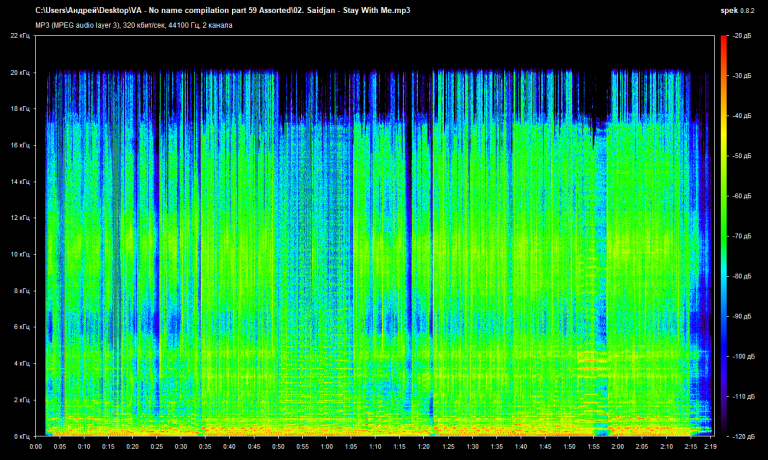Click the 1:00 time axis label
Image resolution: width=768 pixels, height=460 pixels.
click(327, 447)
